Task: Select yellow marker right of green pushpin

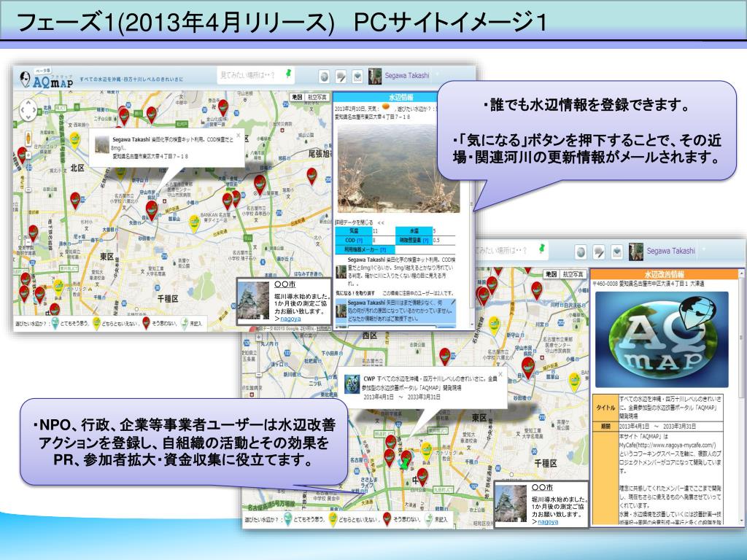Action: pyautogui.click(x=426, y=451)
